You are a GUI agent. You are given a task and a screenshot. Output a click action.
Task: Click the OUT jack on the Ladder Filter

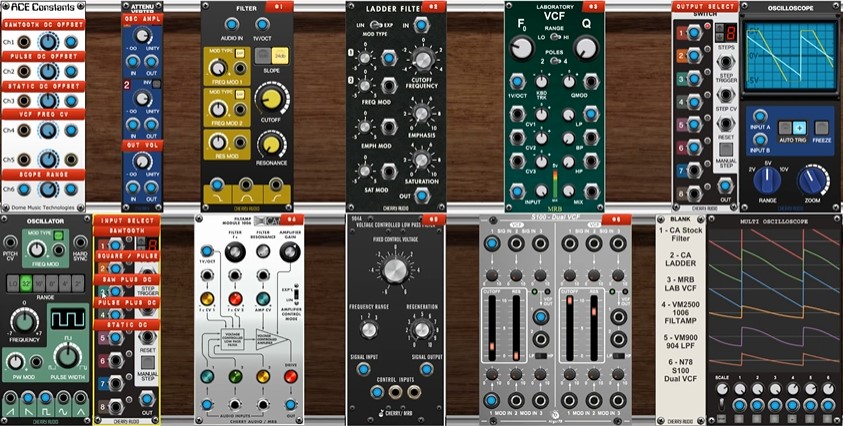(422, 196)
